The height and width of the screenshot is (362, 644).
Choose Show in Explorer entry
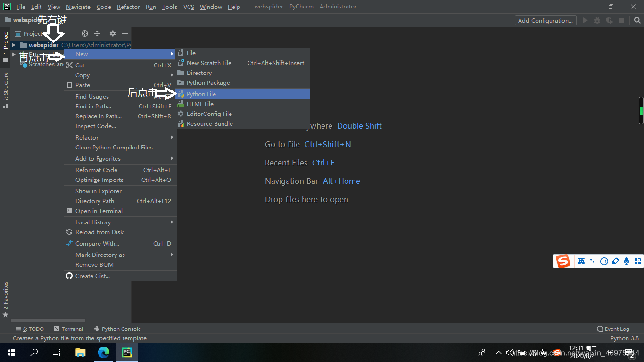pyautogui.click(x=120, y=191)
